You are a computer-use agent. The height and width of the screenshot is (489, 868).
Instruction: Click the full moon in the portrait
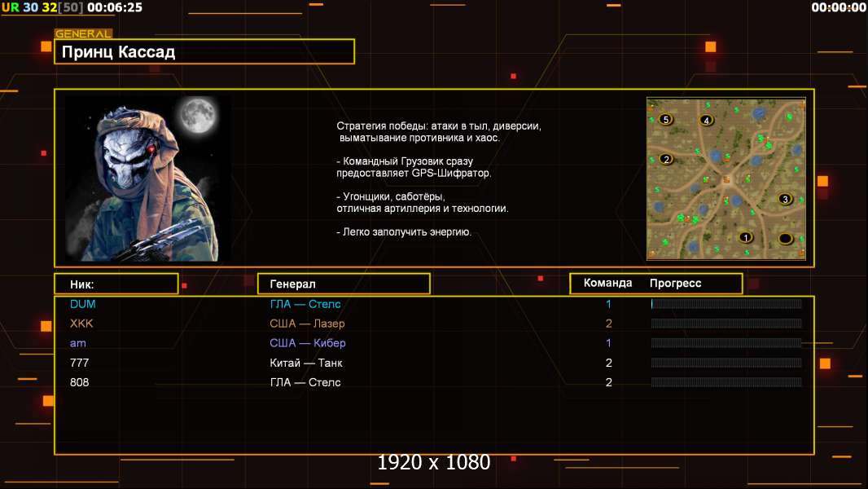(x=198, y=115)
